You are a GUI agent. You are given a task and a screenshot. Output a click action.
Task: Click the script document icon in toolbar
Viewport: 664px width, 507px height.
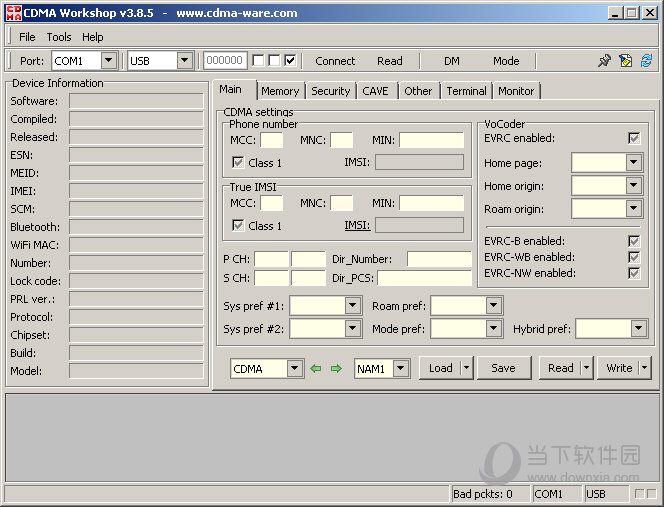click(625, 61)
